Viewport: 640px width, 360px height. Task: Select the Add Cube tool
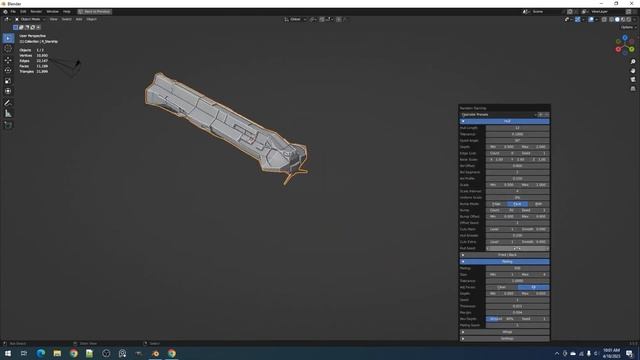(8, 125)
